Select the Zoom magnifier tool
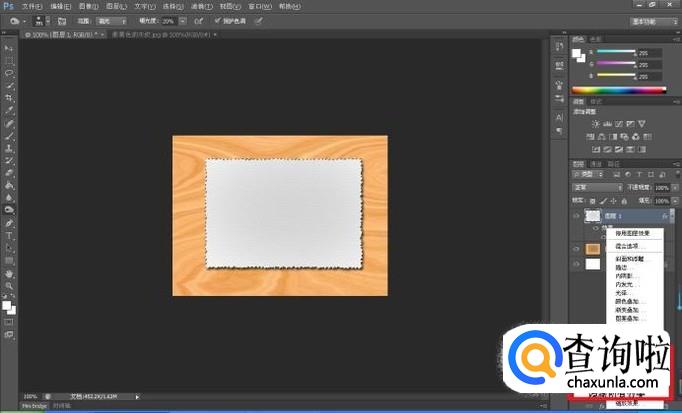Image resolution: width=682 pixels, height=413 pixels. coord(10,285)
